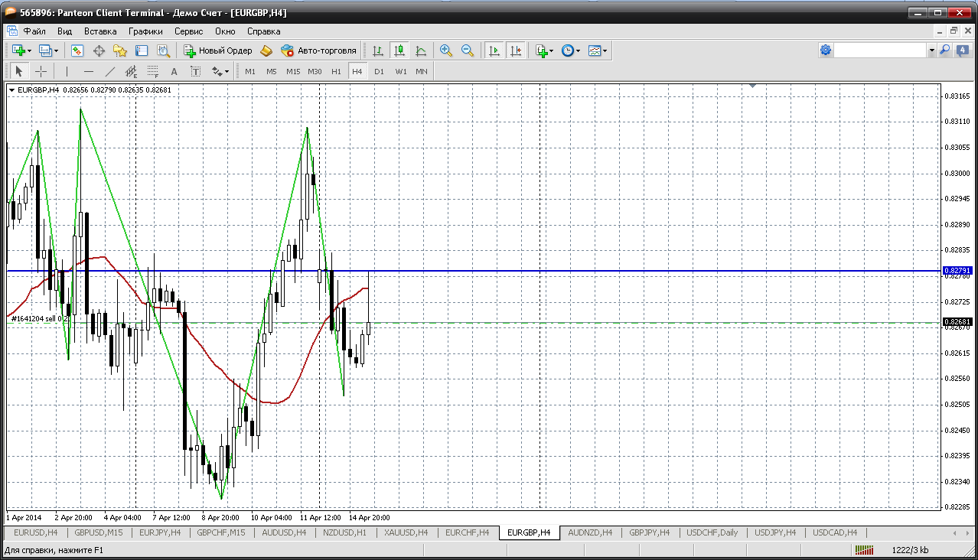Screen dimensions: 978x560
Task: Click the search input field in toolbar
Action: tap(880, 50)
